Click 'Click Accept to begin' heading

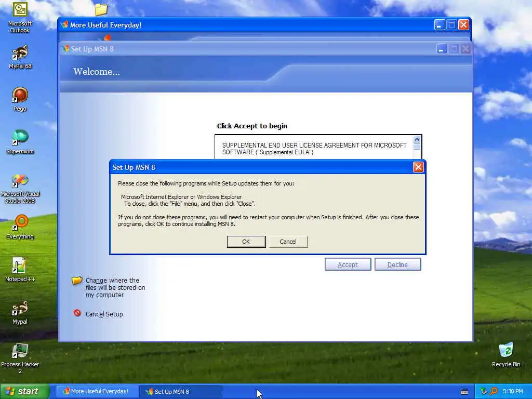252,126
